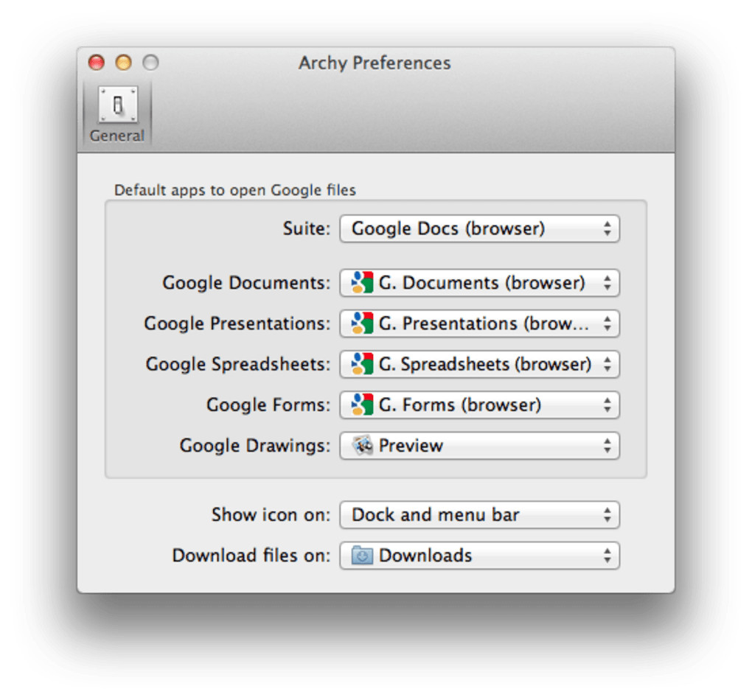Open the Google Forms app dropdown
752x700 pixels.
click(479, 405)
